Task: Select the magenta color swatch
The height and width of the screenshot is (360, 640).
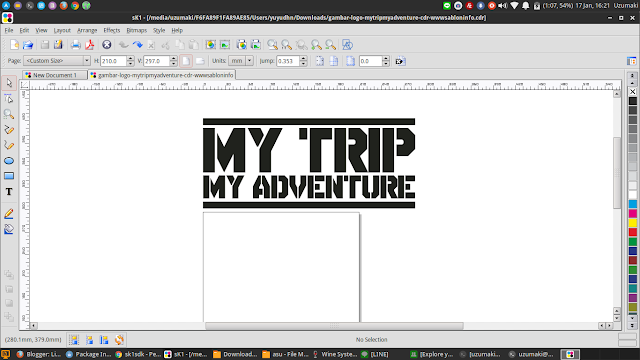Action: [x=633, y=213]
